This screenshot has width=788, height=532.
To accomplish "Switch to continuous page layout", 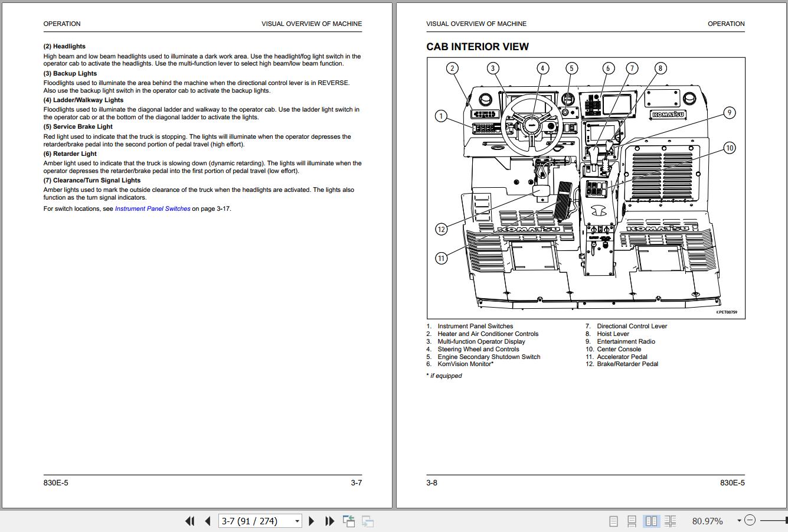I will (x=632, y=521).
